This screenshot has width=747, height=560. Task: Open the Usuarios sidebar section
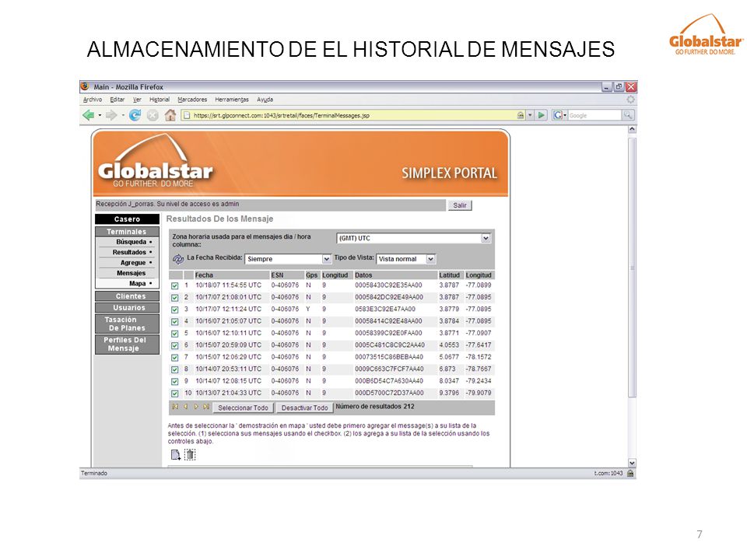point(127,308)
